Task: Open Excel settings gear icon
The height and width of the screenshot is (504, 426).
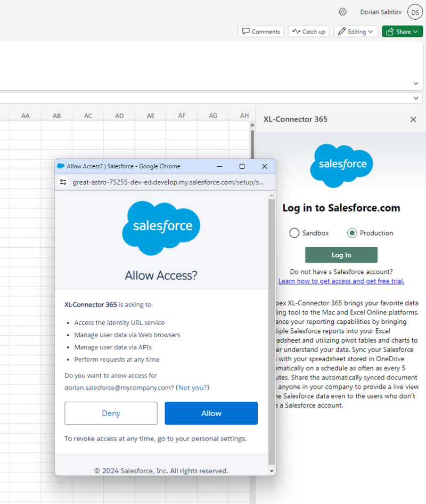Action: click(x=342, y=12)
